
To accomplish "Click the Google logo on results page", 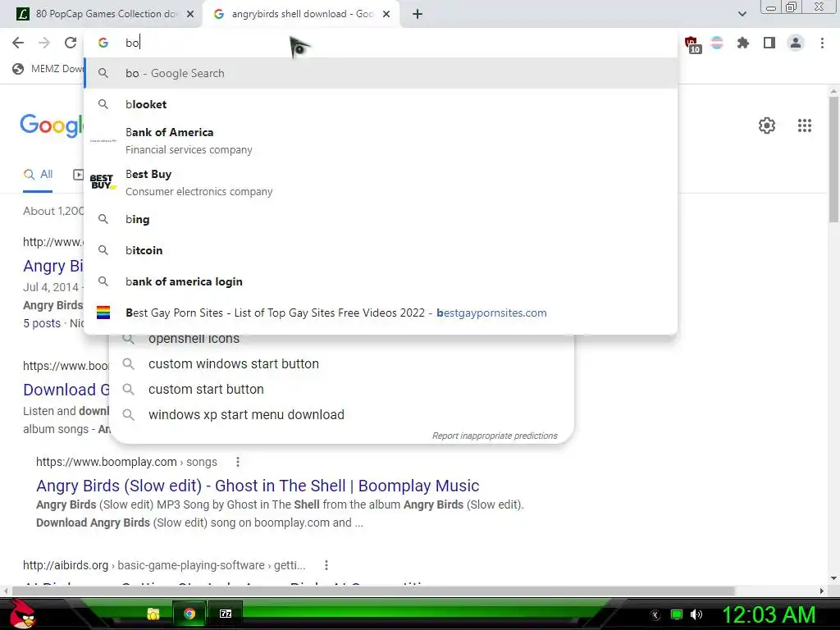I will coord(52,126).
